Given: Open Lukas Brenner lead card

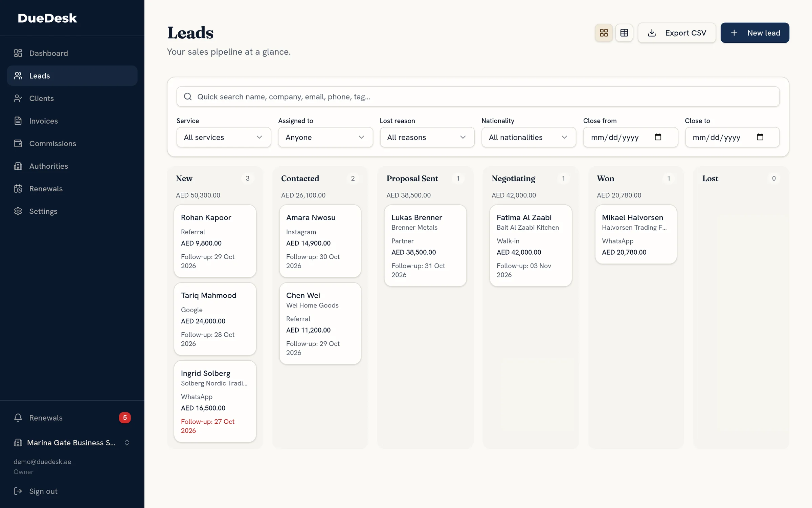Looking at the screenshot, I should point(425,246).
